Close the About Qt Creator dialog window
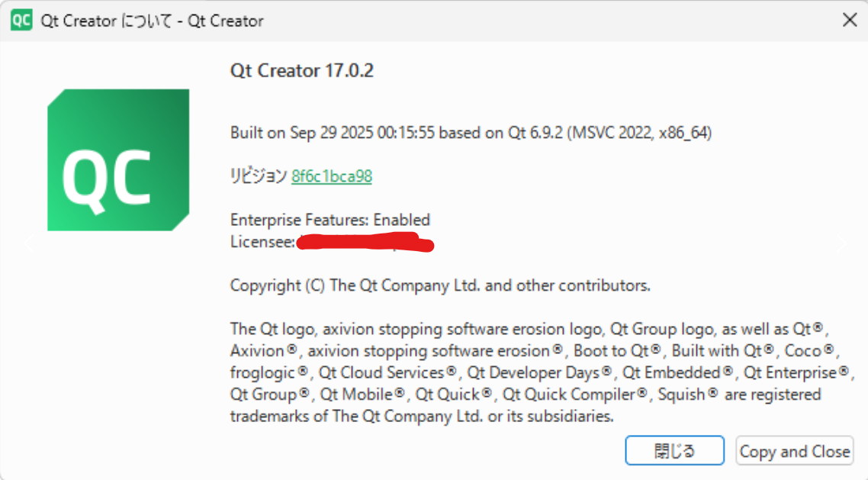Screen dimensions: 868x480 coord(849,21)
